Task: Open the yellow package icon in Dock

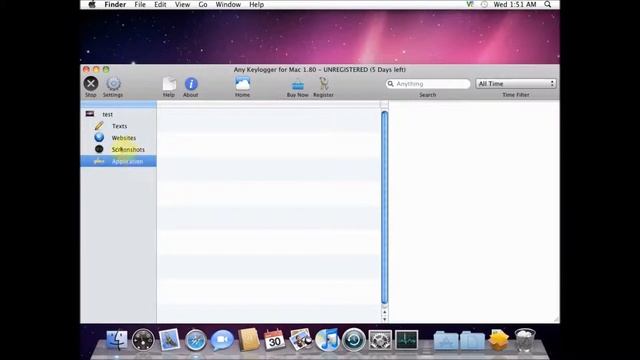Action: [498, 340]
